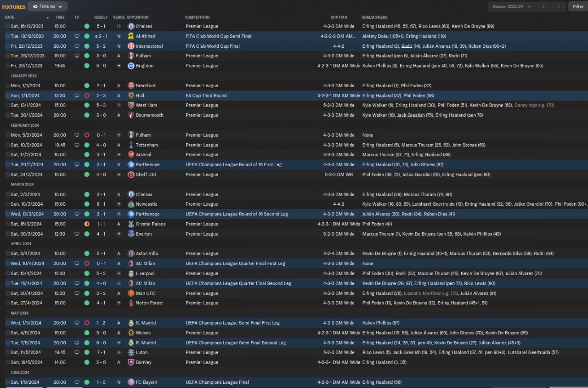Screen dimensions: 588x388
Task: Sort by the OPP FMN column header
Action: 339,17
